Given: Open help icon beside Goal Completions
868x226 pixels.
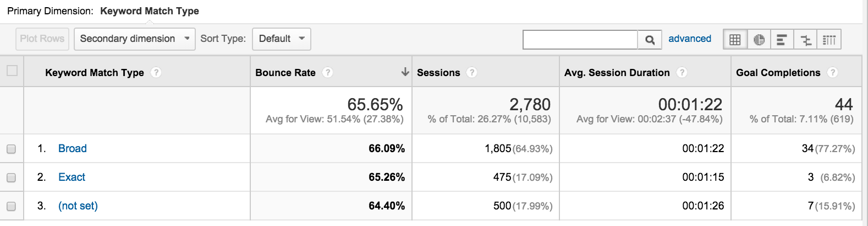Looking at the screenshot, I should [833, 72].
